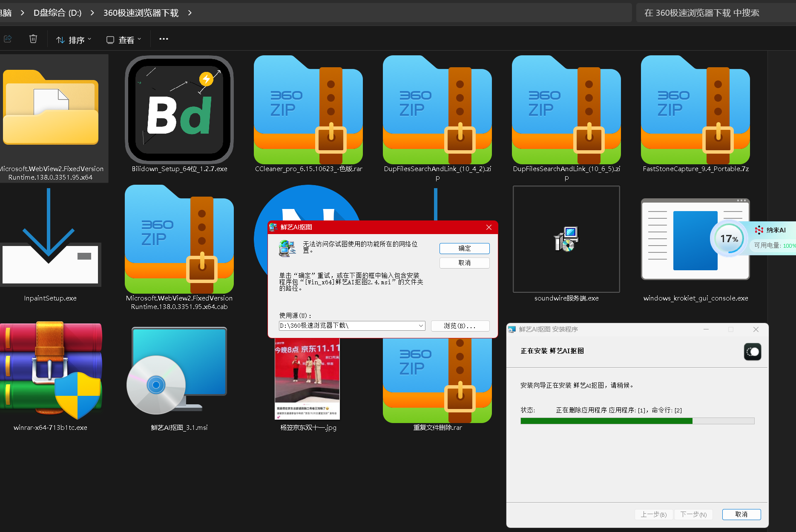Select DupFilesSearchAndLink_(10_6_5).zip icon
This screenshot has height=532, width=796.
[566, 110]
